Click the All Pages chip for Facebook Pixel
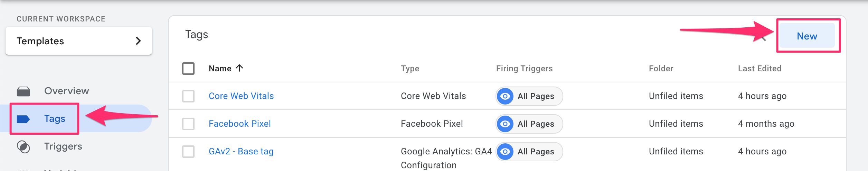 pos(529,124)
